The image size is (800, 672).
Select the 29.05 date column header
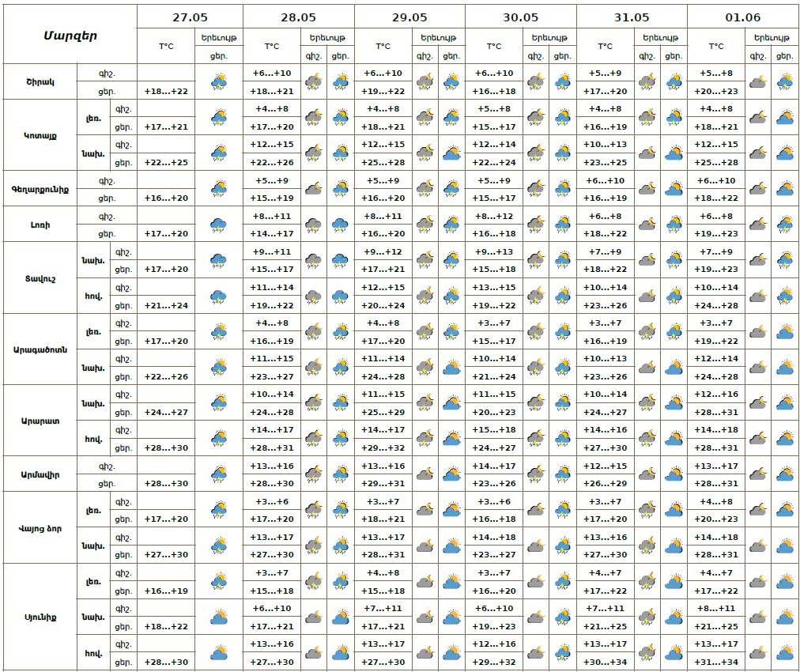point(409,17)
